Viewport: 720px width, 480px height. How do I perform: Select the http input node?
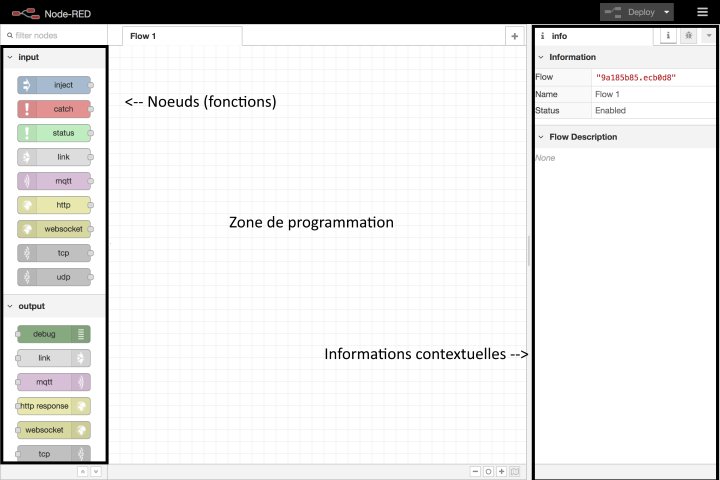click(x=54, y=205)
